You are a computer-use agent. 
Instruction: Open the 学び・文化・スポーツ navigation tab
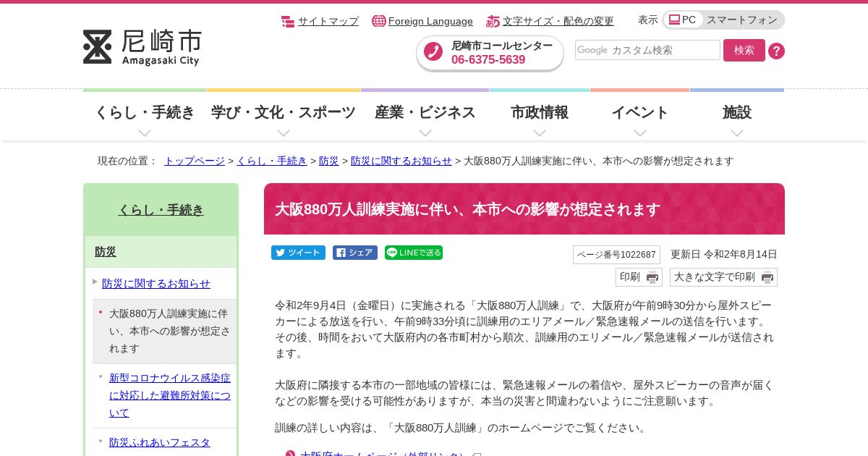284,114
